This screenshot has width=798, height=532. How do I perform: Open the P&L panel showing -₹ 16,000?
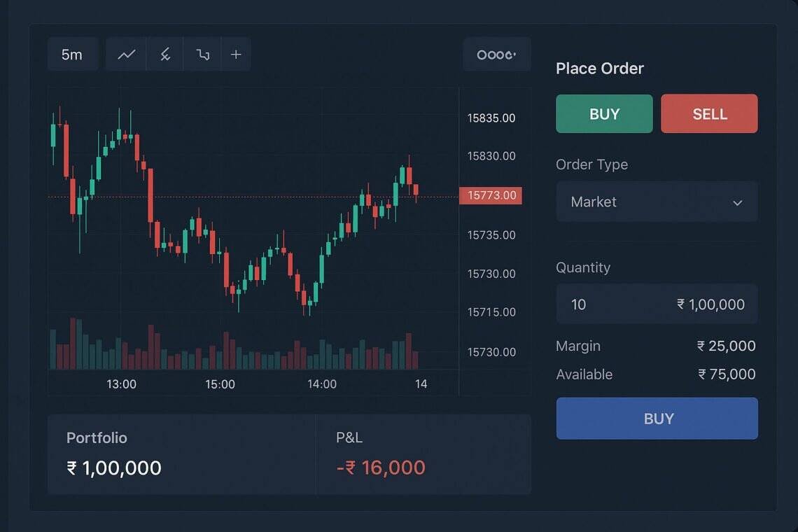(423, 454)
